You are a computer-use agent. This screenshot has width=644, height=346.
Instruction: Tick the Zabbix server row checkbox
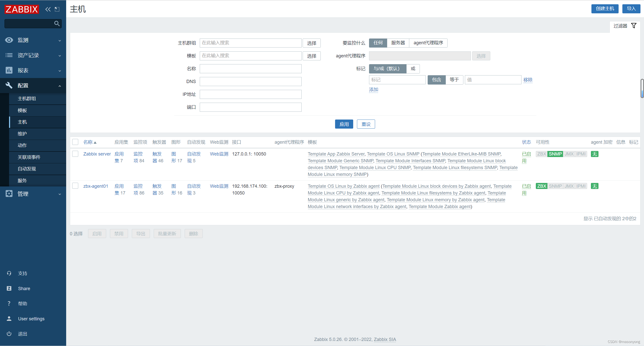pos(75,154)
